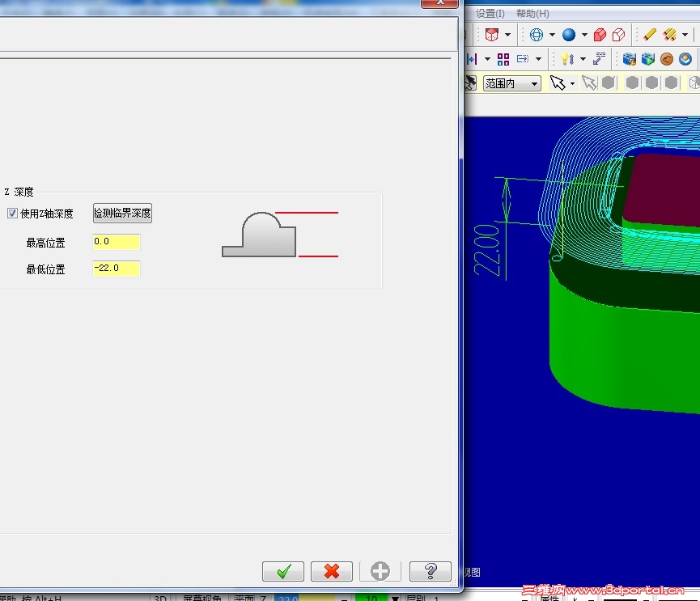
Task: Expand the dashed rectangle move dropdown arrow
Action: [x=539, y=59]
